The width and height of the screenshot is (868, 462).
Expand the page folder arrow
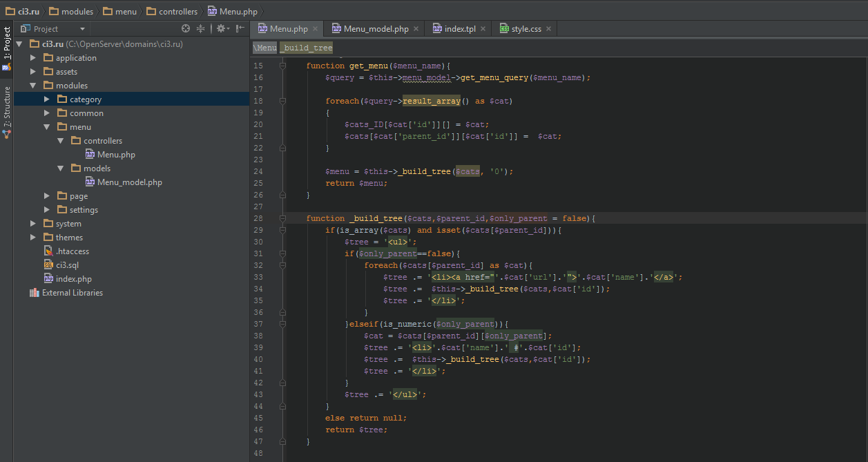pos(46,196)
